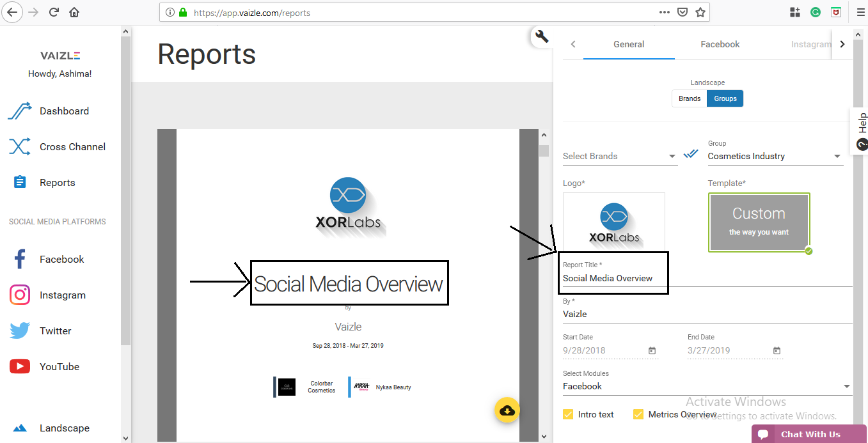Click left sidebar scrollbar

click(126, 192)
